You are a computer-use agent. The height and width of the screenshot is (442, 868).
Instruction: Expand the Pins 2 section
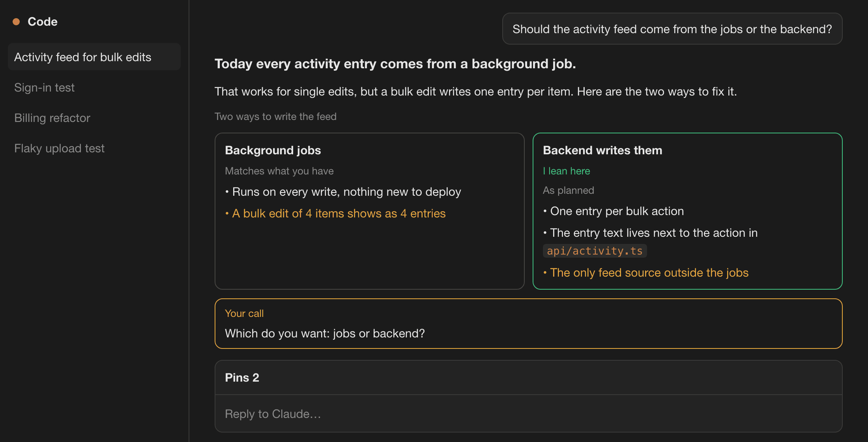528,378
